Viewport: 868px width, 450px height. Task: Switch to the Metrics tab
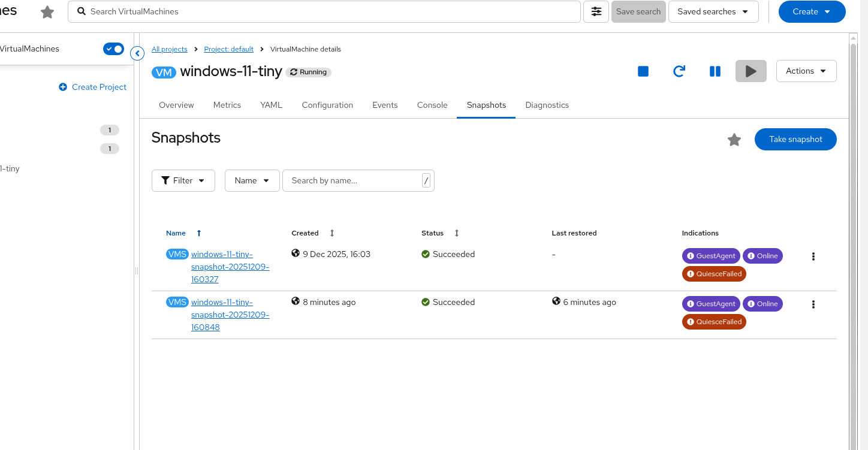[227, 105]
